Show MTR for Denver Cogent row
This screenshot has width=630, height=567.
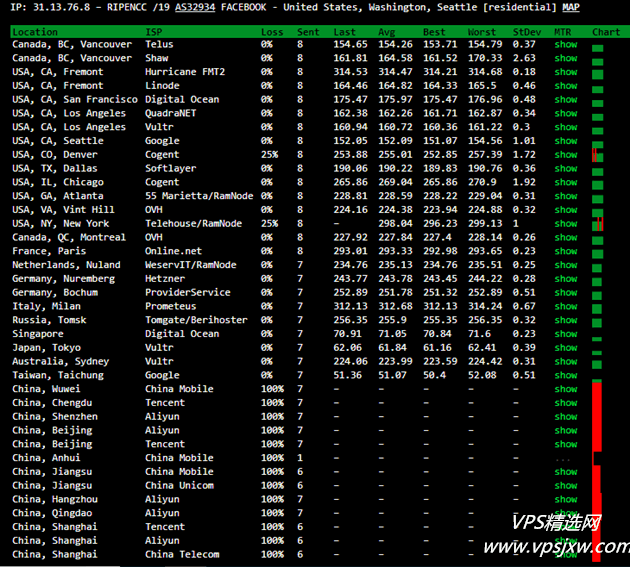click(566, 155)
